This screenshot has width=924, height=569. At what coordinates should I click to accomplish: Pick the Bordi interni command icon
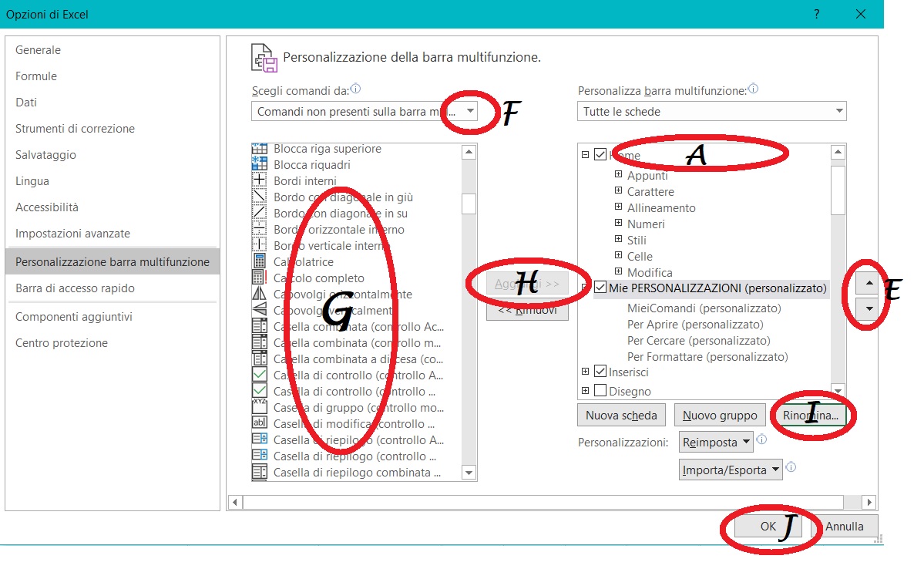click(x=259, y=180)
